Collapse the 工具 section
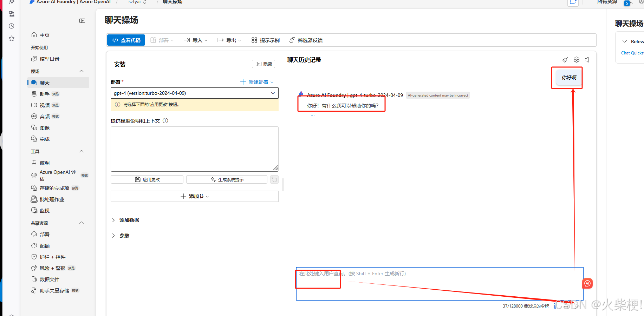644x316 pixels. pyautogui.click(x=82, y=151)
